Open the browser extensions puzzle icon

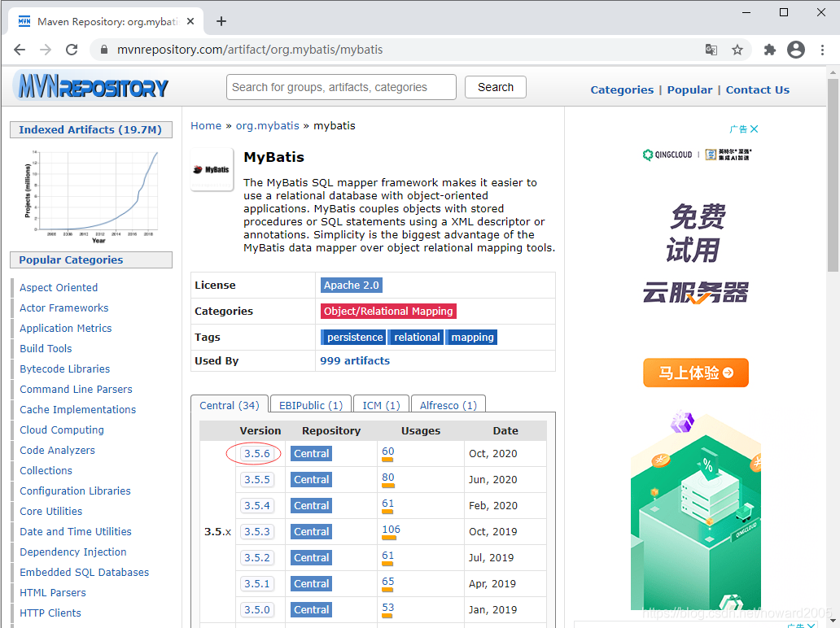click(x=770, y=50)
